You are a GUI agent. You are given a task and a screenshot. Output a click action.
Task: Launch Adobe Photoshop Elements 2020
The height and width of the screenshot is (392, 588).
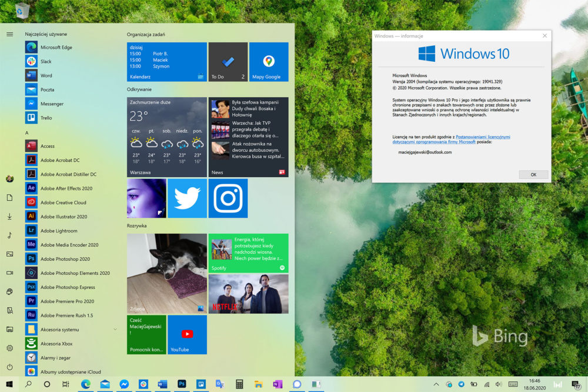71,273
